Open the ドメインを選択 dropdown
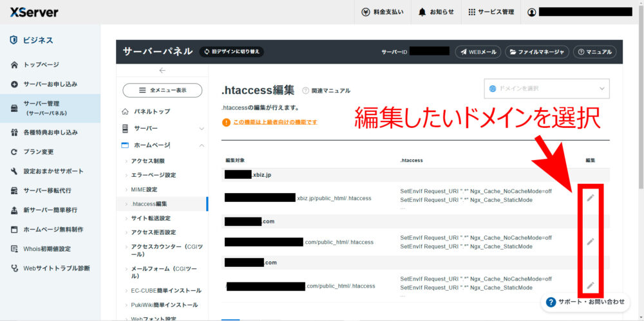The image size is (644, 321). pyautogui.click(x=547, y=89)
